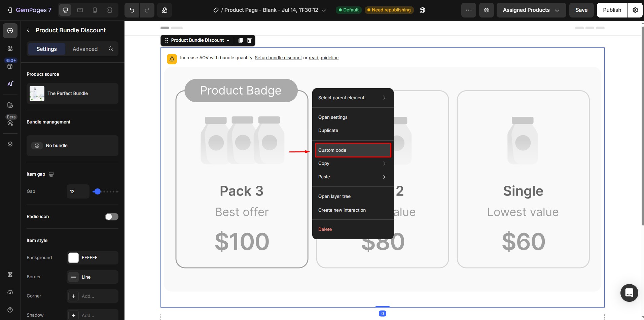Open the Background color swatch
Screen dimensions: 644x320
pyautogui.click(x=73, y=258)
